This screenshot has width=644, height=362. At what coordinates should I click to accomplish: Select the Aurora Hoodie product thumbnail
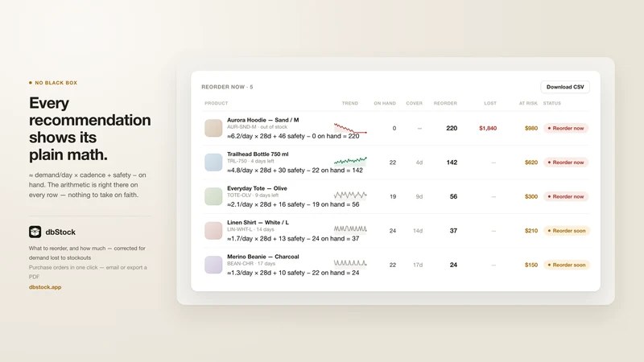pos(213,128)
